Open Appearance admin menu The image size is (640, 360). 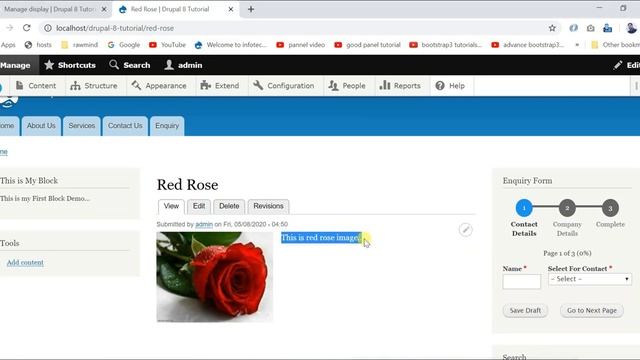pos(159,86)
